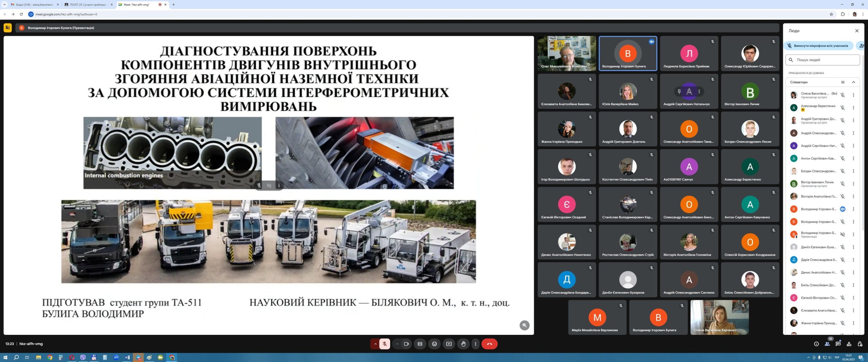Turn on the camera
The height and width of the screenshot is (362, 868).
[x=406, y=344]
